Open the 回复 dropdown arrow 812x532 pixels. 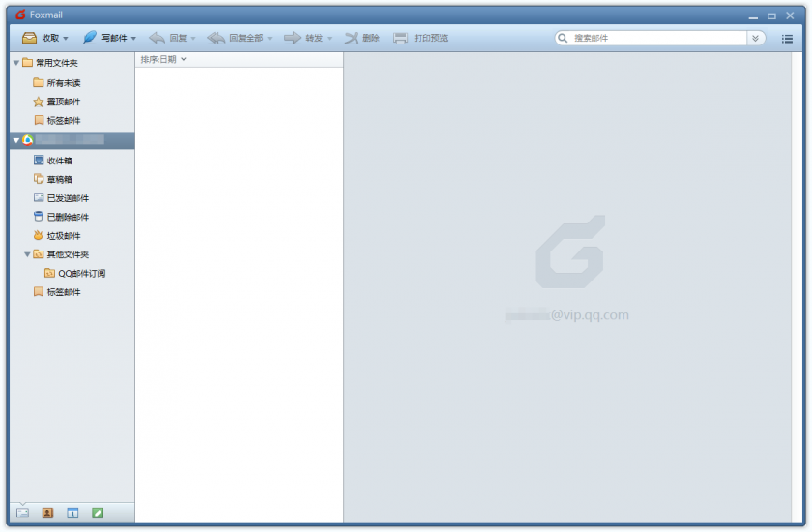pyautogui.click(x=193, y=39)
